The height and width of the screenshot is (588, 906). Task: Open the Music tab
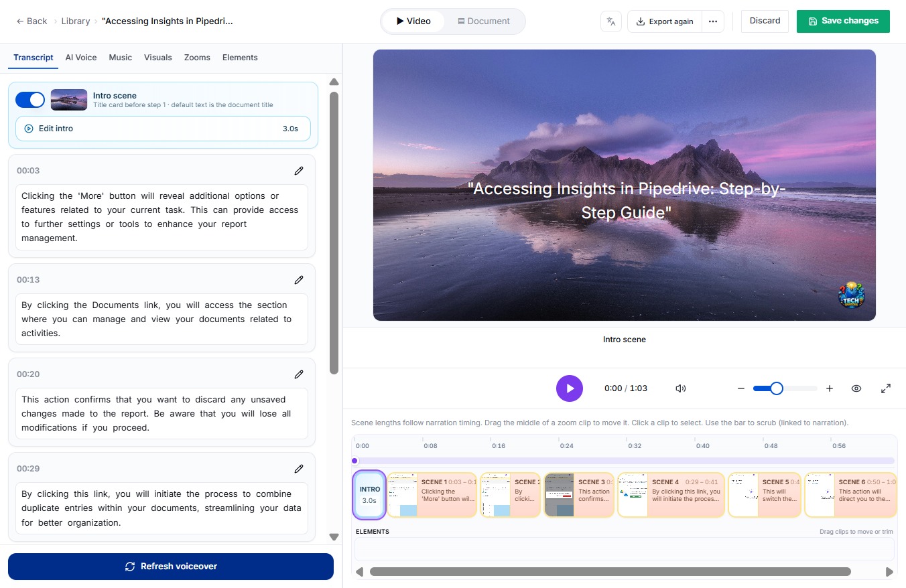pos(121,58)
